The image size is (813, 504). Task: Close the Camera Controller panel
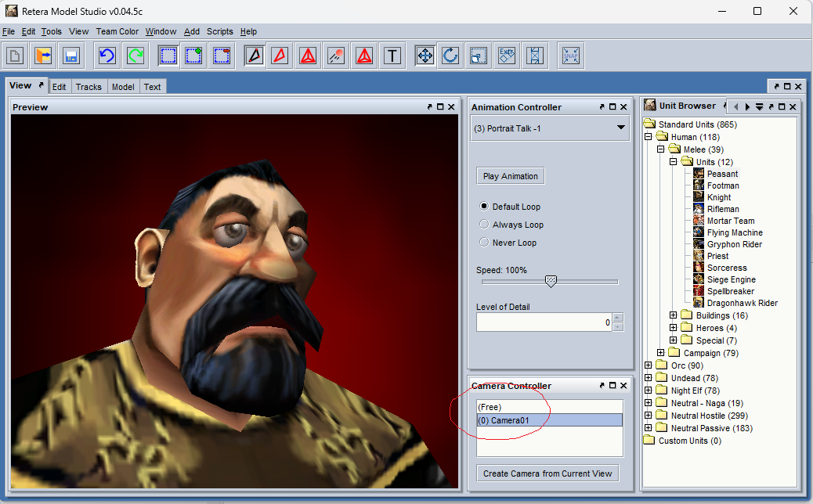pyautogui.click(x=623, y=385)
